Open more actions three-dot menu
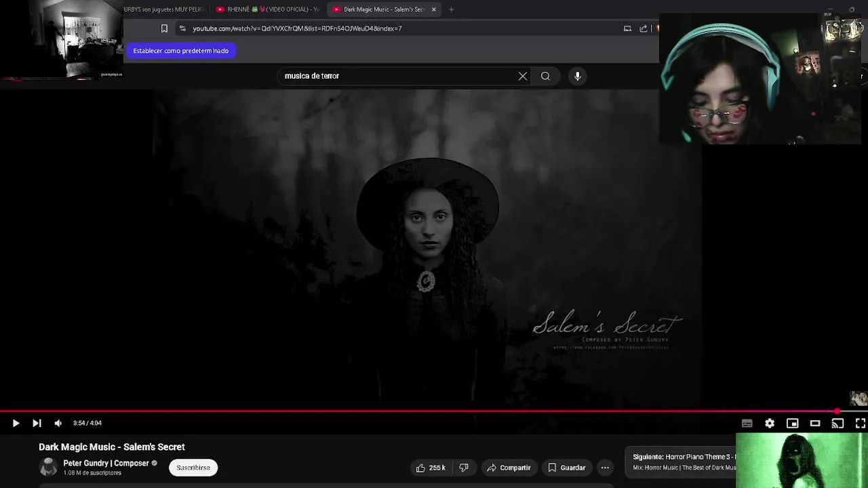The image size is (868, 488). [605, 468]
